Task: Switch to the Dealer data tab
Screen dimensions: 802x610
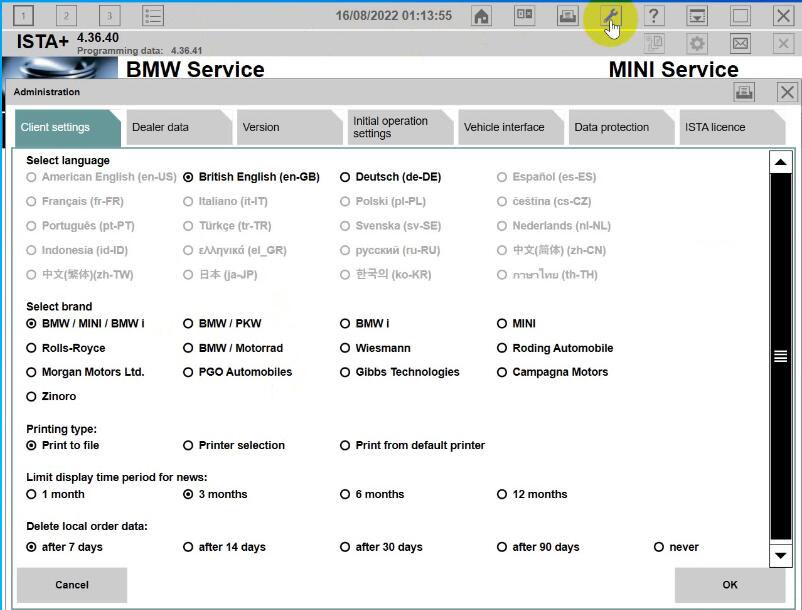Action: click(x=177, y=127)
